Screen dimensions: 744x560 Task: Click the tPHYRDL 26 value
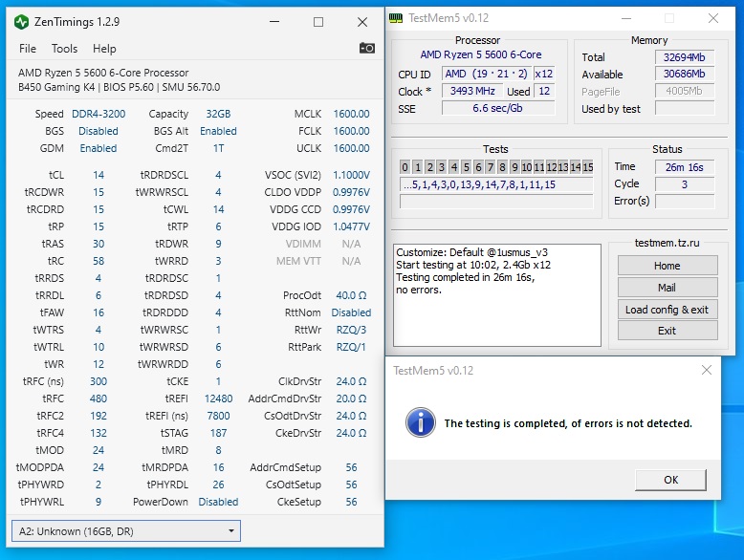click(x=218, y=485)
